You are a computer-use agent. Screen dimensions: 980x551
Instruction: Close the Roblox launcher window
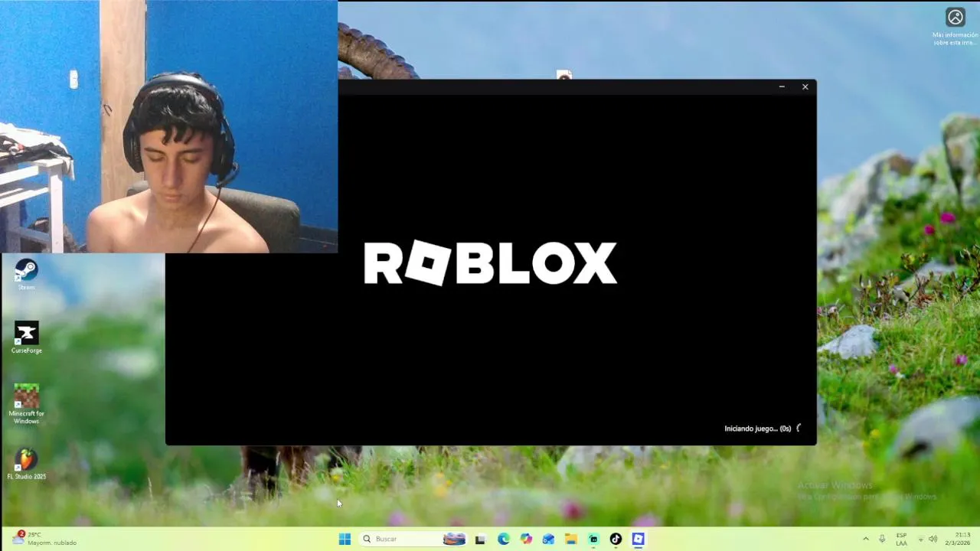pos(805,86)
